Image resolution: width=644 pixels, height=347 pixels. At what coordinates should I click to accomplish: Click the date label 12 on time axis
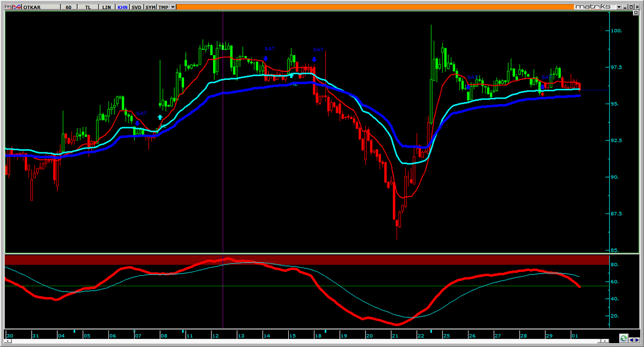pyautogui.click(x=216, y=336)
